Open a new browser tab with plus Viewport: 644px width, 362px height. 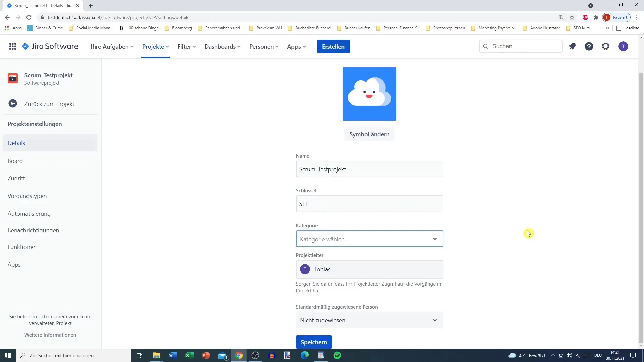coord(91,6)
